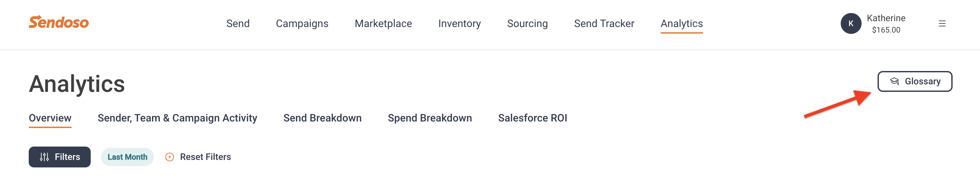This screenshot has width=980, height=185.
Task: Open the Send page
Action: point(238,23)
